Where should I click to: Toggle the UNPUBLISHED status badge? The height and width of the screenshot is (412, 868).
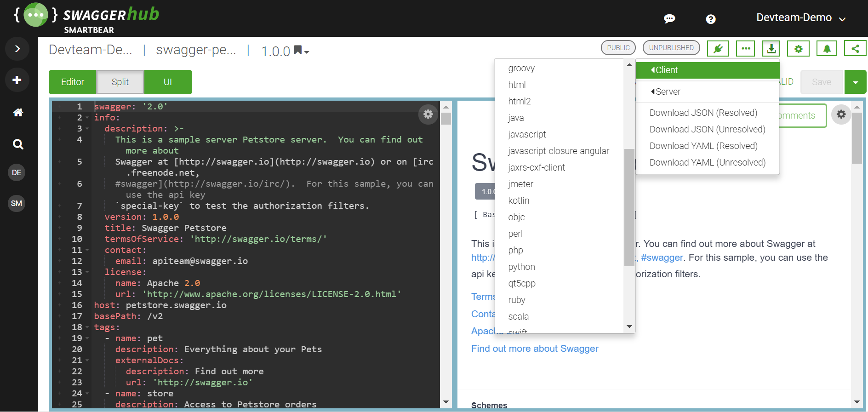tap(671, 48)
